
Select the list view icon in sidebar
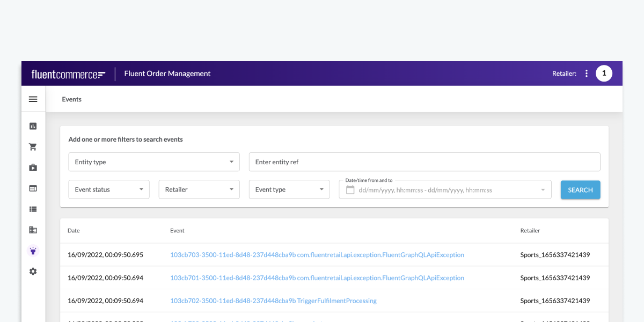click(33, 209)
